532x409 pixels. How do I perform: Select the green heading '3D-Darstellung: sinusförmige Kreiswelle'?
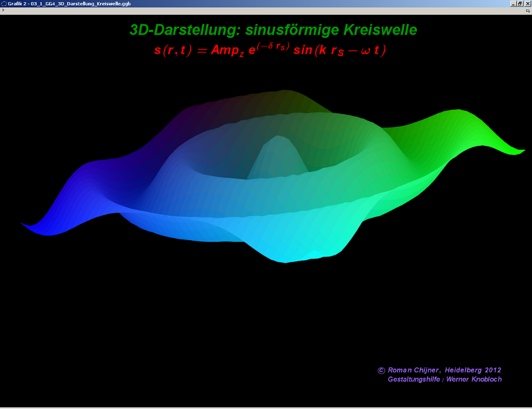273,30
